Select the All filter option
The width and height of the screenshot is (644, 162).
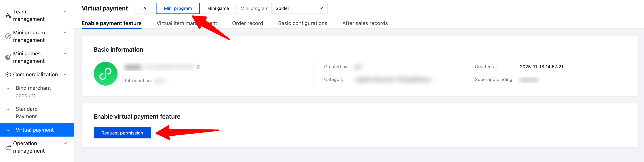[x=146, y=8]
